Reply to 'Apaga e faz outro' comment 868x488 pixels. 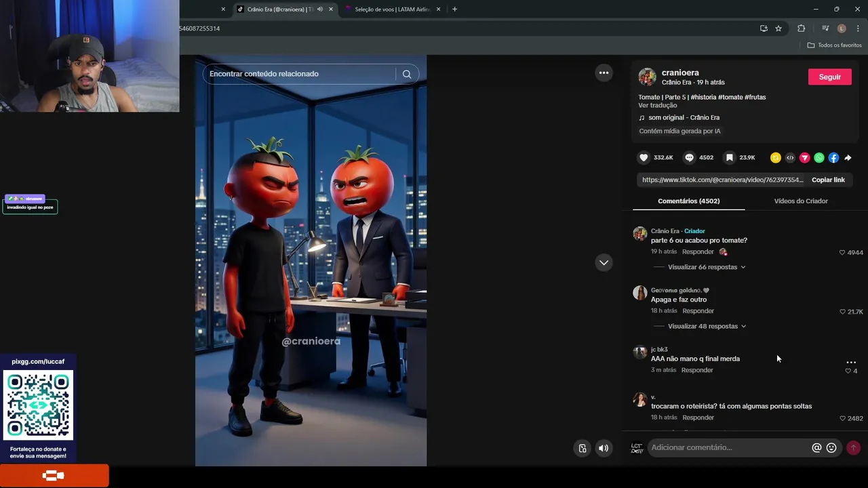point(698,310)
